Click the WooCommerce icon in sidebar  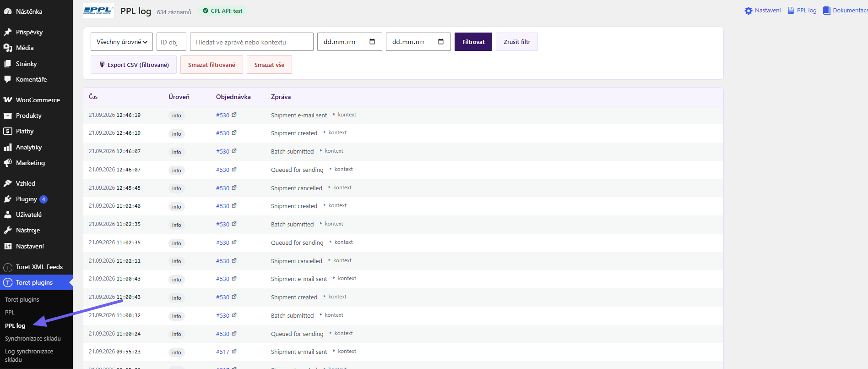8,100
